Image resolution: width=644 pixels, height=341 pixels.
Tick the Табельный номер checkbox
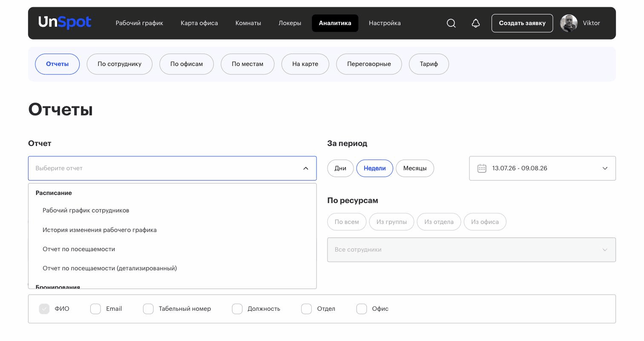(148, 309)
